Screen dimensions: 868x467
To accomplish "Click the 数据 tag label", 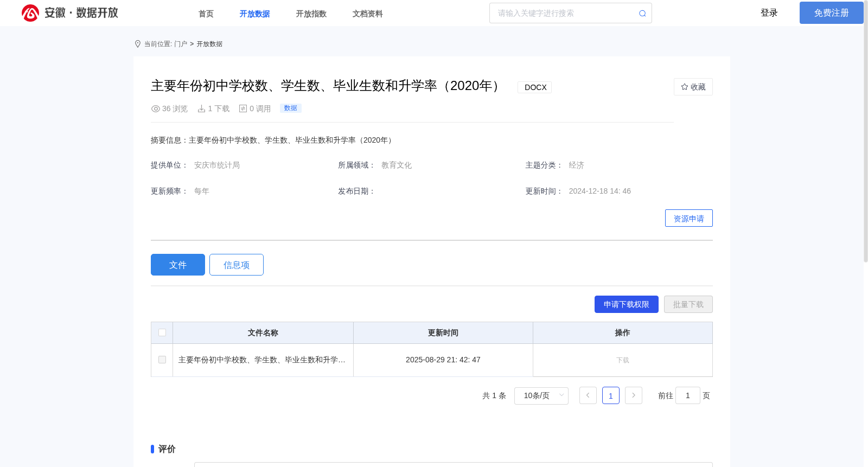I will coord(291,108).
